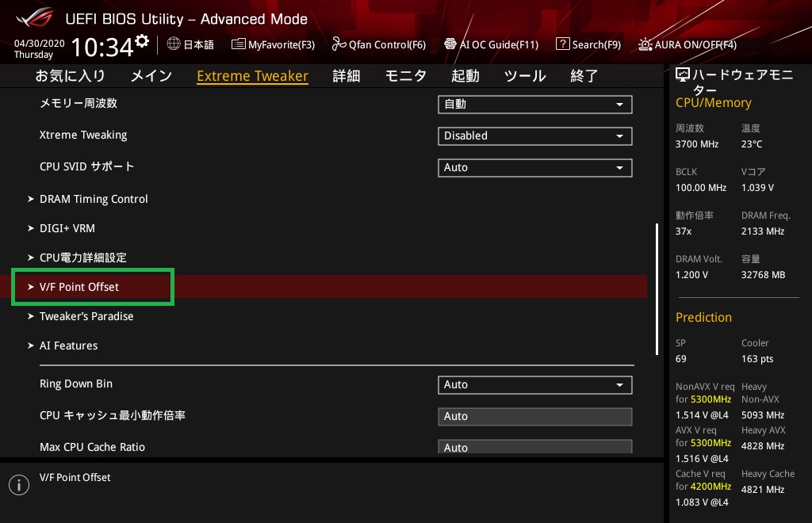Viewport: 812px width, 523px height.
Task: Click the Qfan Control fan icon
Action: pos(339,44)
